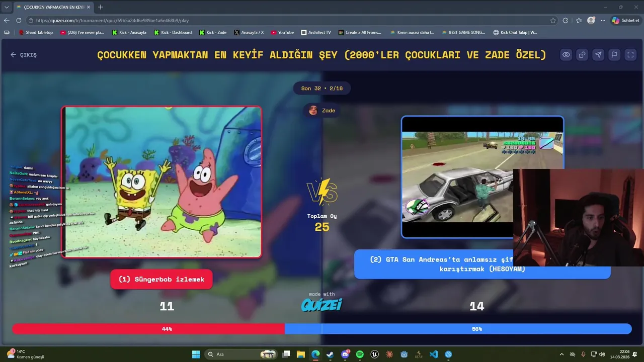This screenshot has height=362, width=644.
Task: Open File Explorer from taskbar
Action: 301,354
